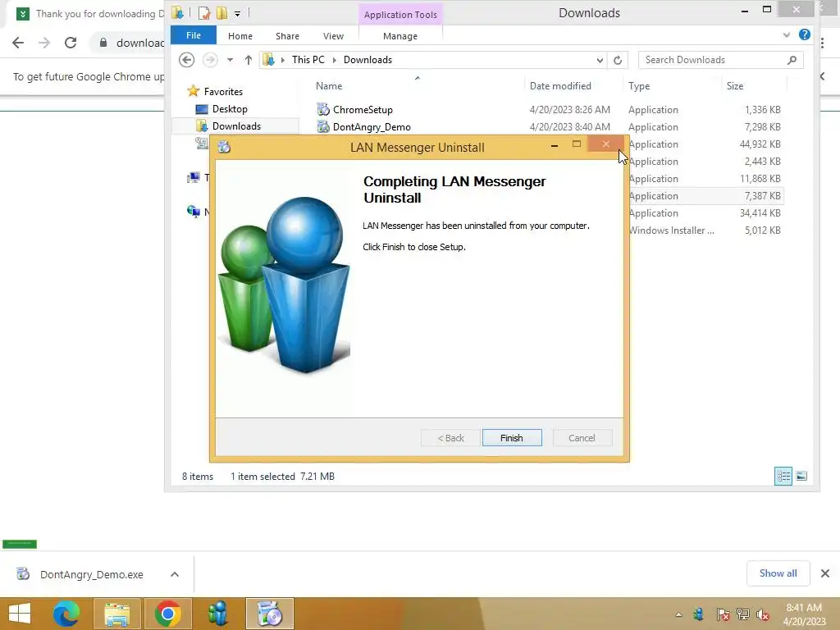The image size is (840, 630).
Task: Go up one folder level
Action: pyautogui.click(x=248, y=60)
